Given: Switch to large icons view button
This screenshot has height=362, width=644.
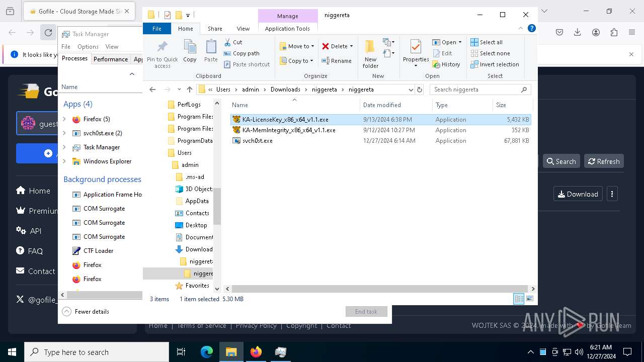Looking at the screenshot, I should (x=529, y=299).
